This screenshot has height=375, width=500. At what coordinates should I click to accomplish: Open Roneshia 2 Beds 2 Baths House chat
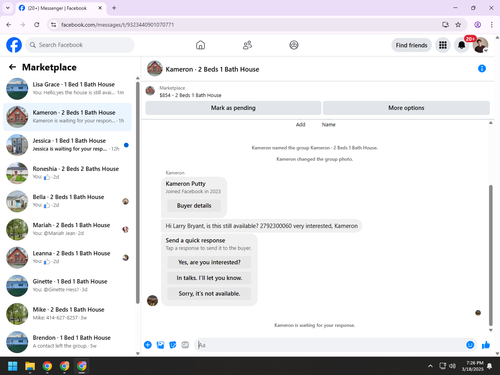click(67, 173)
